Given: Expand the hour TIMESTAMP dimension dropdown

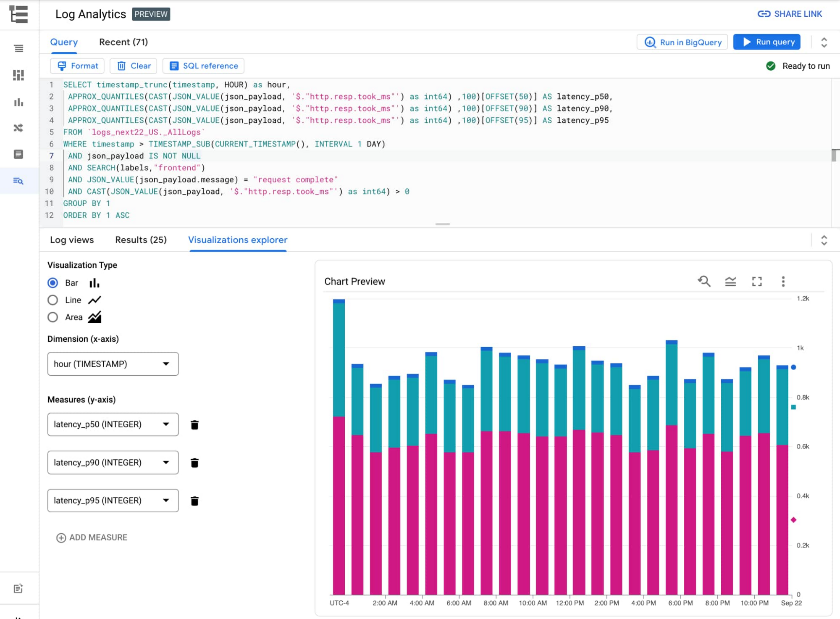Looking at the screenshot, I should [x=166, y=363].
